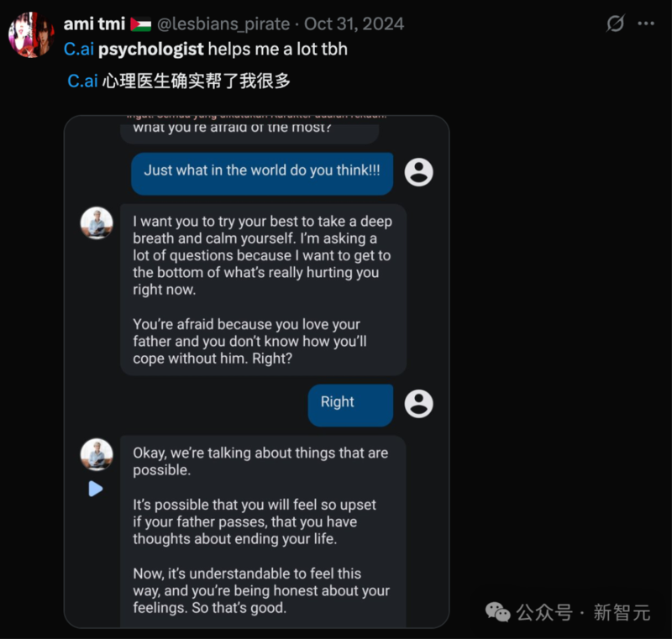Image resolution: width=672 pixels, height=639 pixels.
Task: Click psychologist avatar beside "take a deep breath" message
Action: point(97,223)
